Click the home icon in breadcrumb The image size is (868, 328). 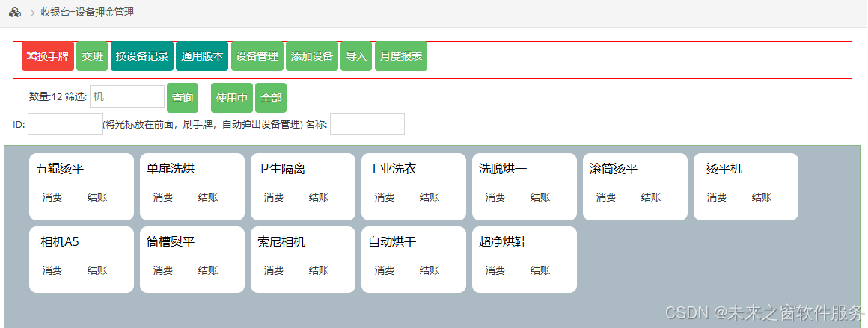point(15,12)
